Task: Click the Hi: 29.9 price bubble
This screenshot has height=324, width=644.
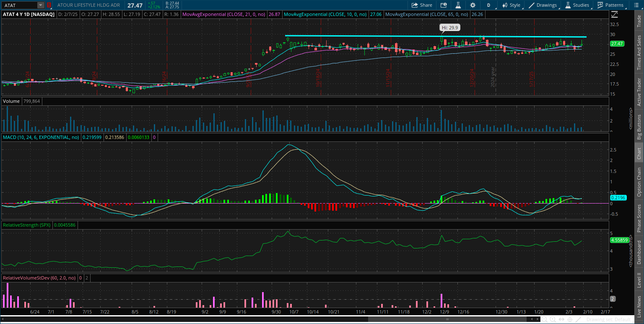Action: 450,27
